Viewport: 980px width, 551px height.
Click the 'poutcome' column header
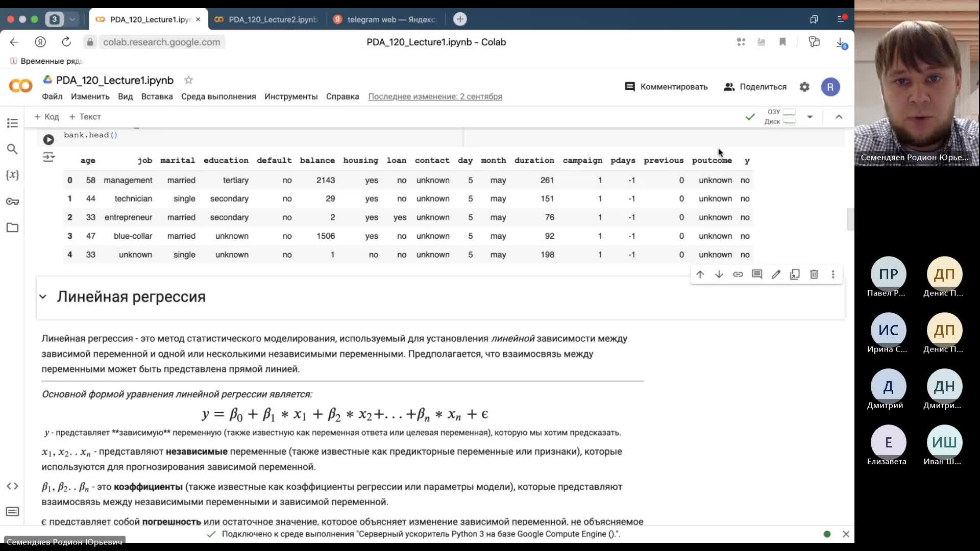click(x=712, y=160)
